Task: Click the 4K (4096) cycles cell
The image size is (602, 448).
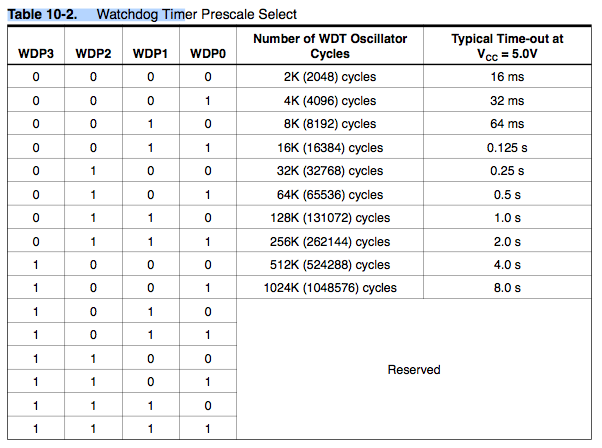Action: [x=329, y=100]
